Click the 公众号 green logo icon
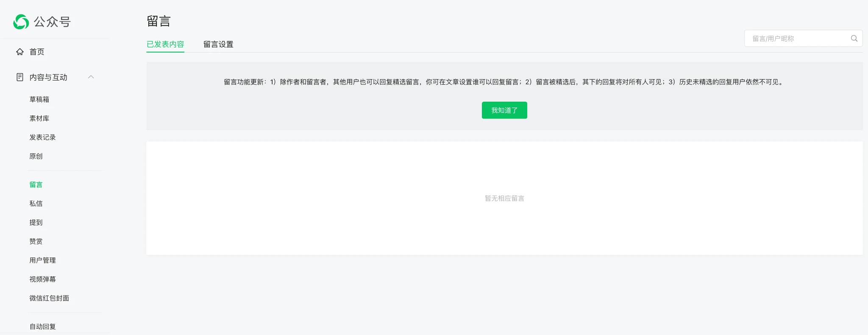Image resolution: width=868 pixels, height=335 pixels. [21, 22]
